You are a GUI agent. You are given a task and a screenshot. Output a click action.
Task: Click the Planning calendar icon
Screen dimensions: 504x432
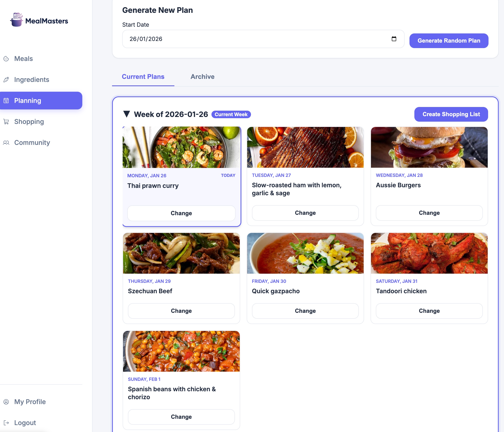click(x=6, y=100)
